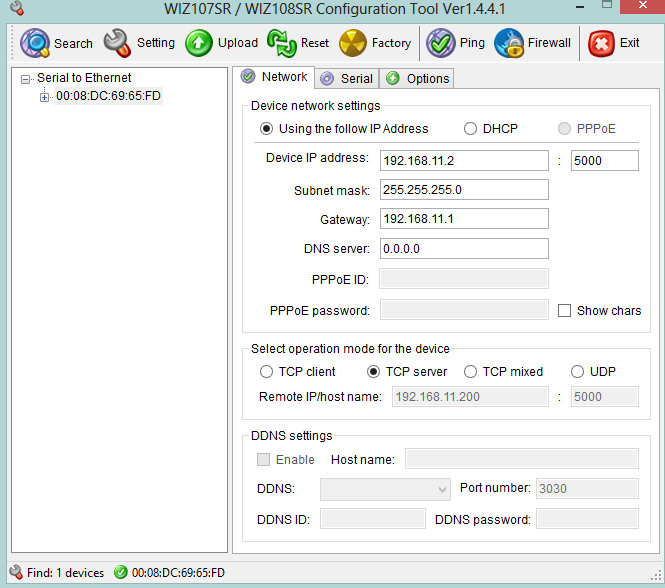Image resolution: width=665 pixels, height=588 pixels.
Task: Click the Upload button label
Action: pyautogui.click(x=238, y=43)
